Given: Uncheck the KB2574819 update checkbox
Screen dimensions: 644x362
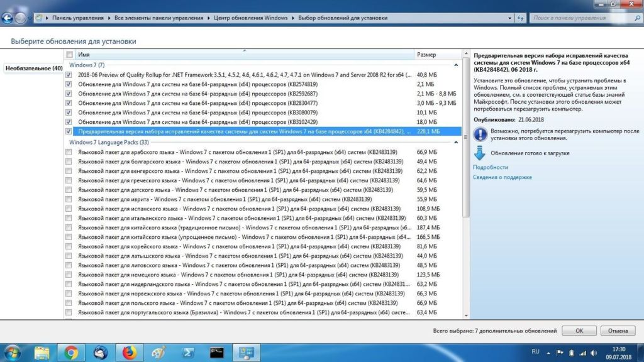Looking at the screenshot, I should click(69, 84).
